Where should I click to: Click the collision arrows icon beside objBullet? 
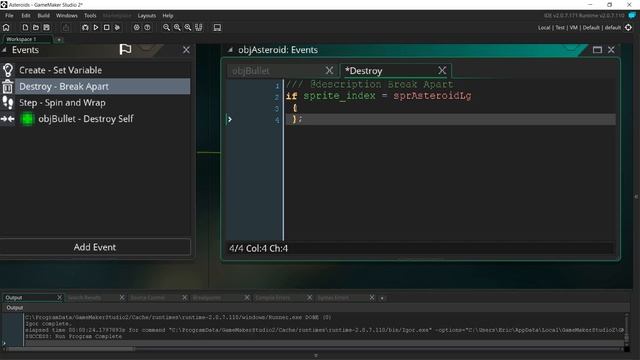point(8,119)
